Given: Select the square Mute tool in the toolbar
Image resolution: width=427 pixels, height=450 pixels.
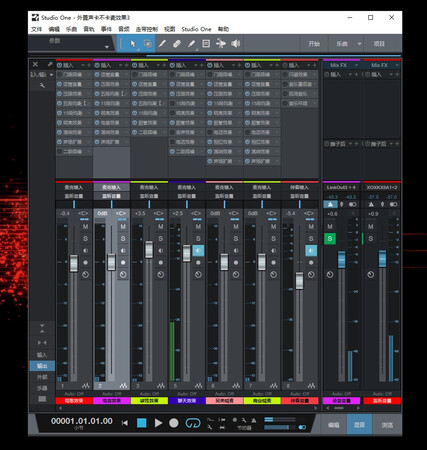Looking at the screenshot, I should tap(206, 44).
